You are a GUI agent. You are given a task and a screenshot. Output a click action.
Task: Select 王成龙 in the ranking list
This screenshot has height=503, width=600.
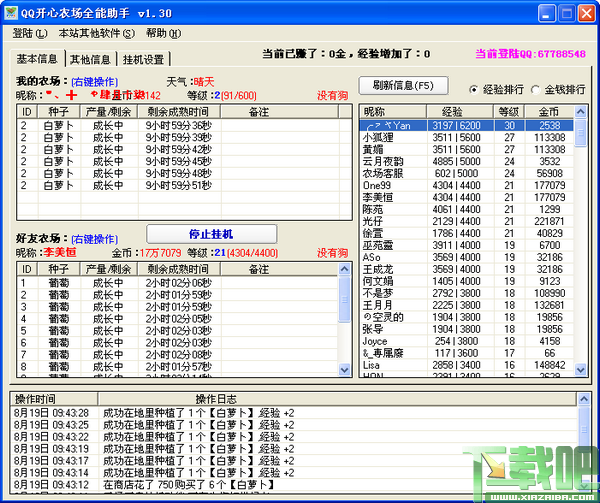click(x=466, y=269)
